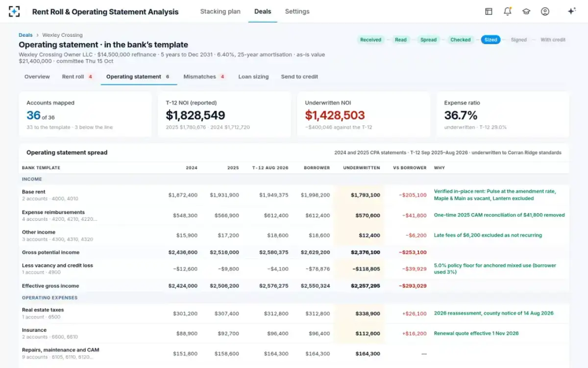588x368 pixels.
Task: Click the Income section header
Action: point(32,180)
